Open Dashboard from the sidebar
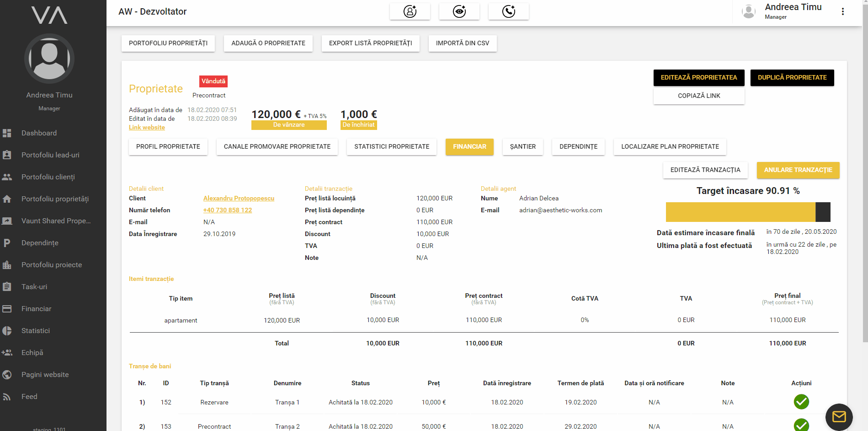The image size is (868, 431). pos(39,133)
